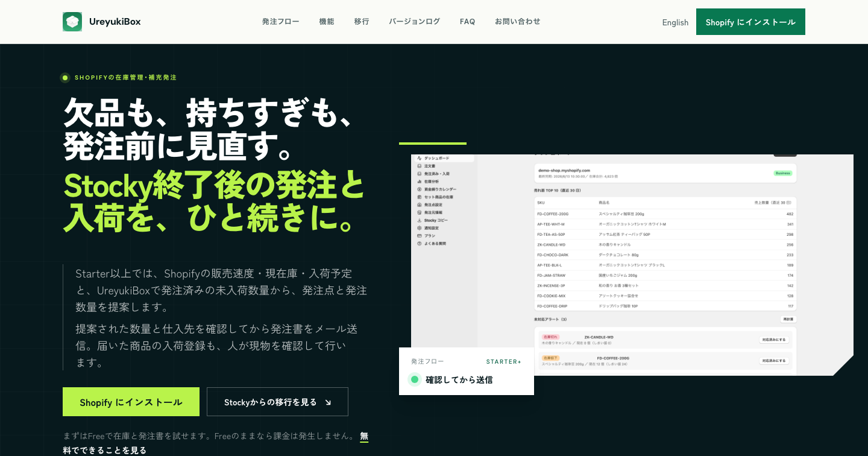Click AP-TEE-BLK-L SKU cell
This screenshot has width=868, height=456.
[x=550, y=265]
